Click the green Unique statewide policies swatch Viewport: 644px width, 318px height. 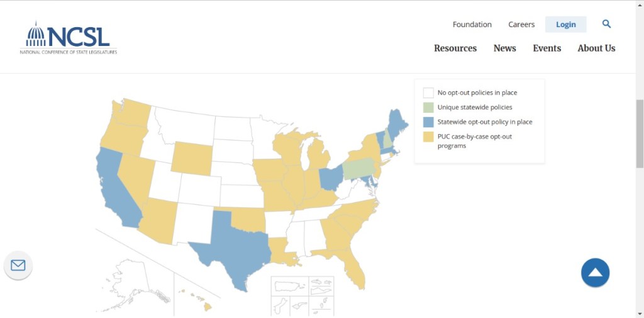(428, 107)
